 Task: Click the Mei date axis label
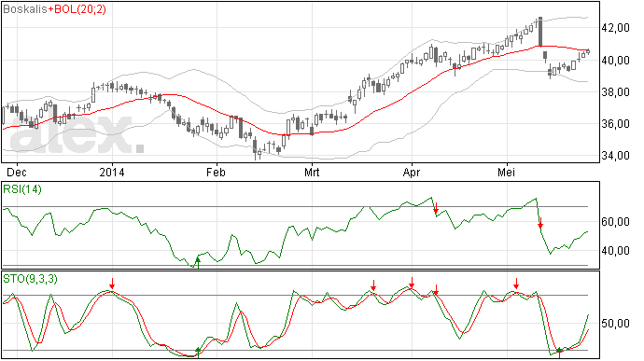point(506,172)
